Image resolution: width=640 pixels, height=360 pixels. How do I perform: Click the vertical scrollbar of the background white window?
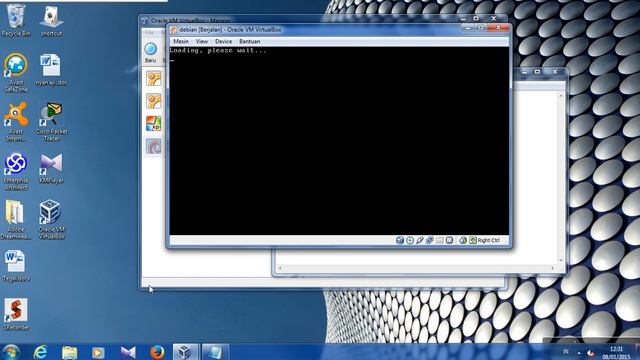coord(561,178)
